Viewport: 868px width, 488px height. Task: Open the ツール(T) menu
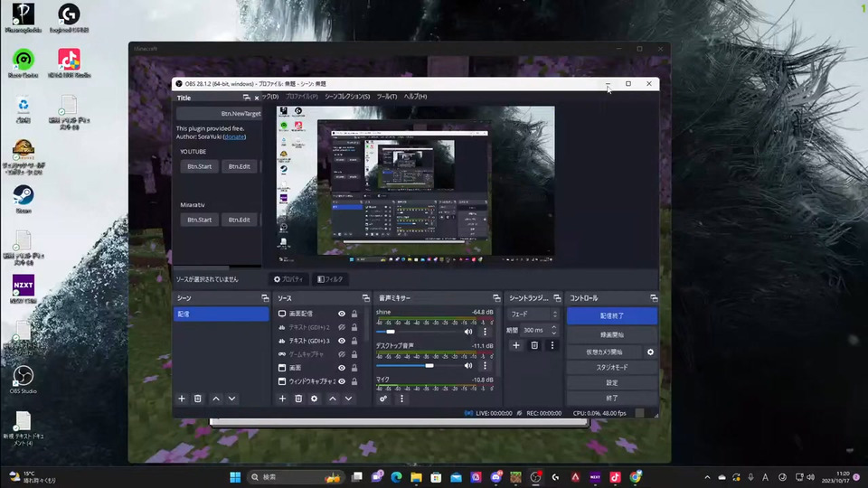click(387, 97)
